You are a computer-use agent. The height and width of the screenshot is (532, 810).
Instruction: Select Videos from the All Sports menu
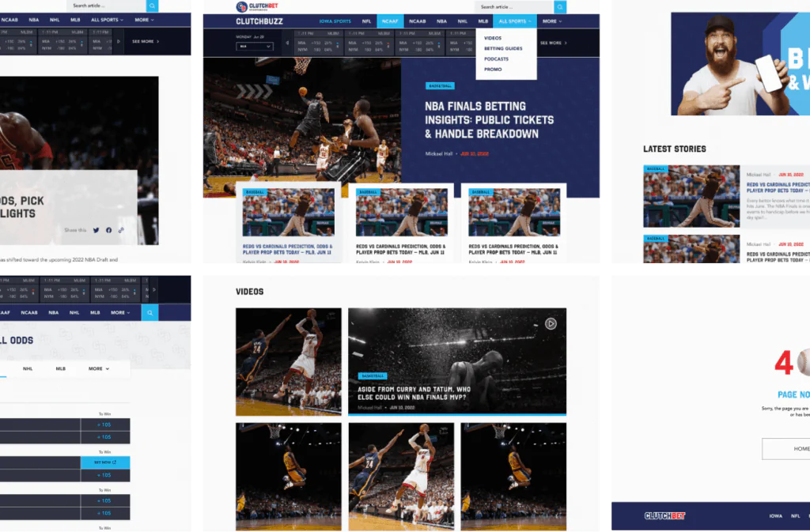pos(492,38)
